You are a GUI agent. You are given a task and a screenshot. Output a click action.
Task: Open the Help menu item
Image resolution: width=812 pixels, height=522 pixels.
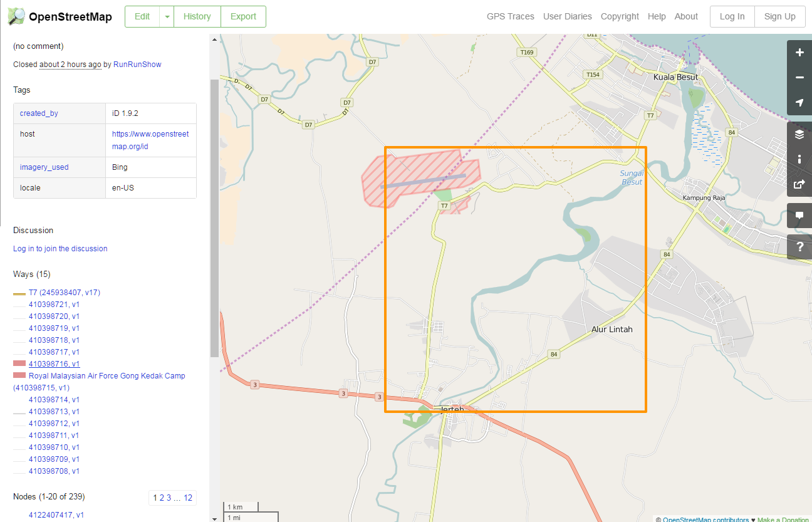click(657, 17)
